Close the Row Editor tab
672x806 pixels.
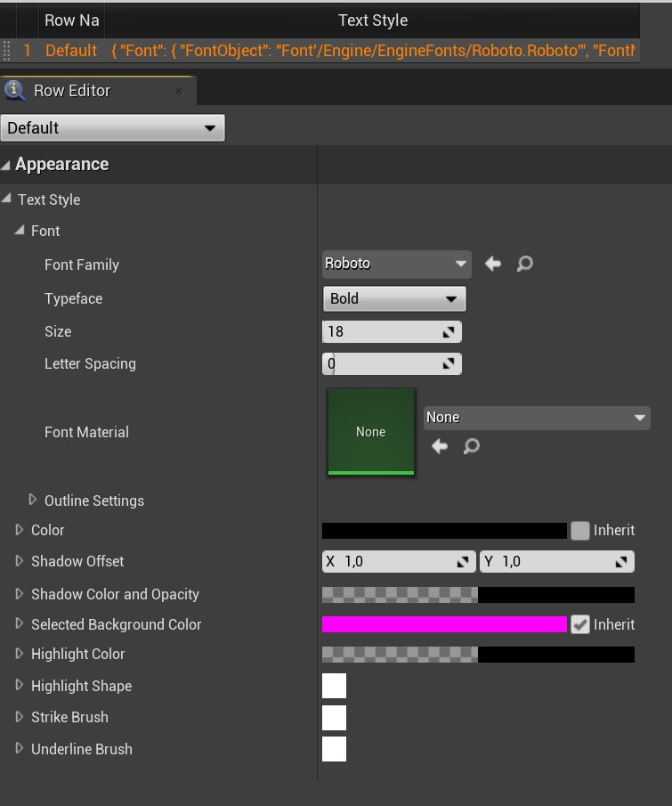point(179,91)
